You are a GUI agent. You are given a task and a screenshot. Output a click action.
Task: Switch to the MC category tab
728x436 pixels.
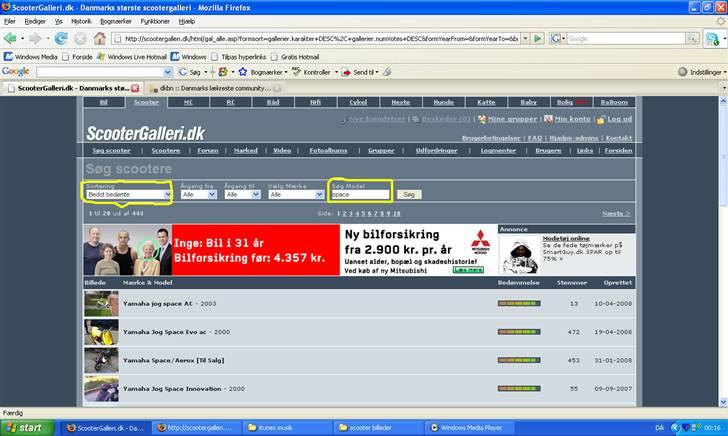(x=188, y=102)
